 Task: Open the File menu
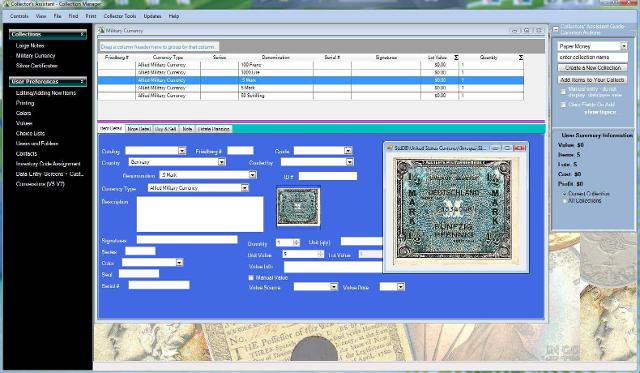coord(57,16)
